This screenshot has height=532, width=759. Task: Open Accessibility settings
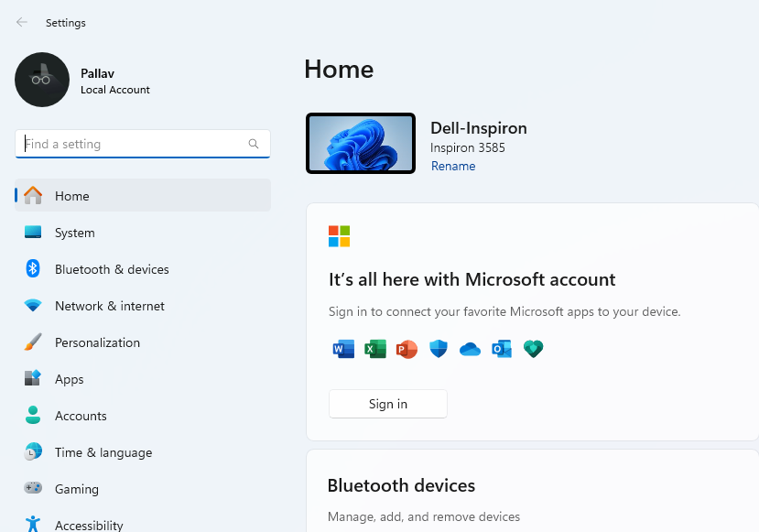[x=143, y=525]
